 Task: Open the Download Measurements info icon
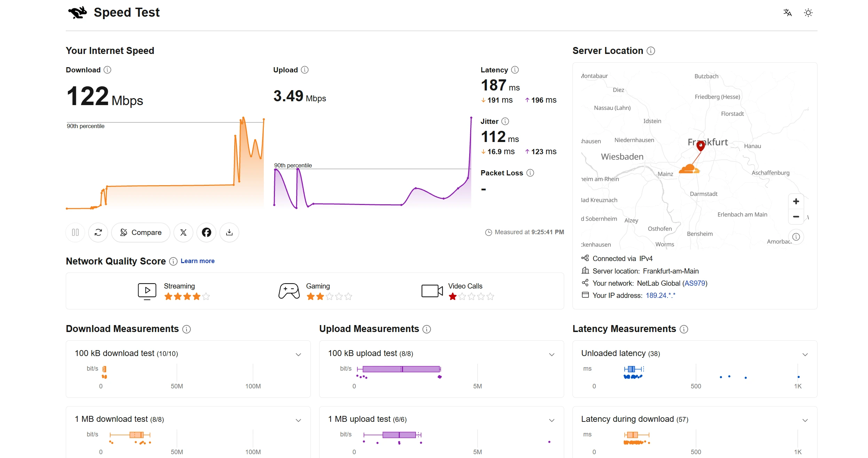tap(187, 329)
